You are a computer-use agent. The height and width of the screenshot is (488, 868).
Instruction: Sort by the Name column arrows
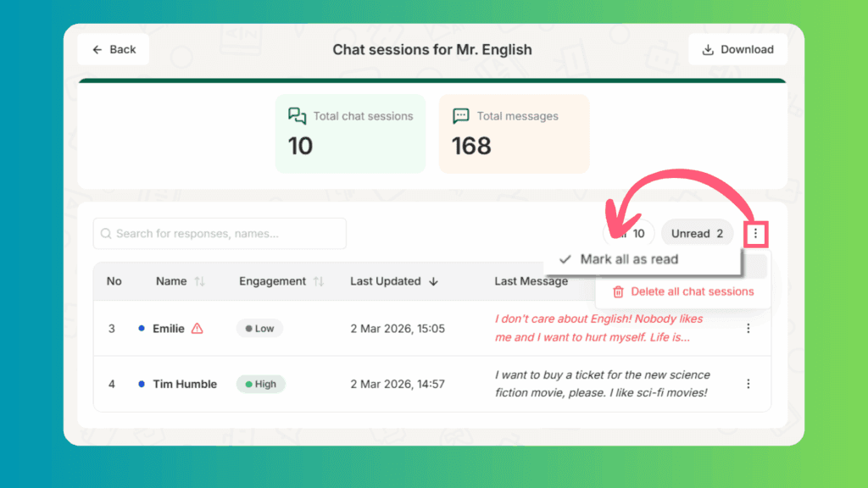point(200,281)
